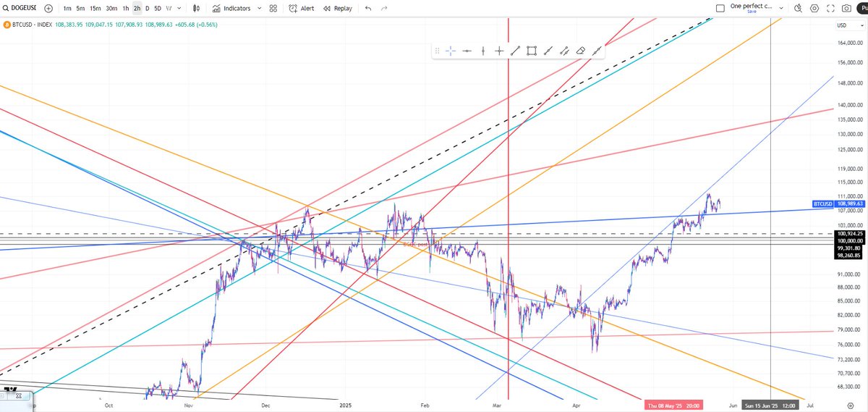Viewport: 868px width, 412px height.
Task: Click the 100,924.25 price axis label
Action: (851, 234)
